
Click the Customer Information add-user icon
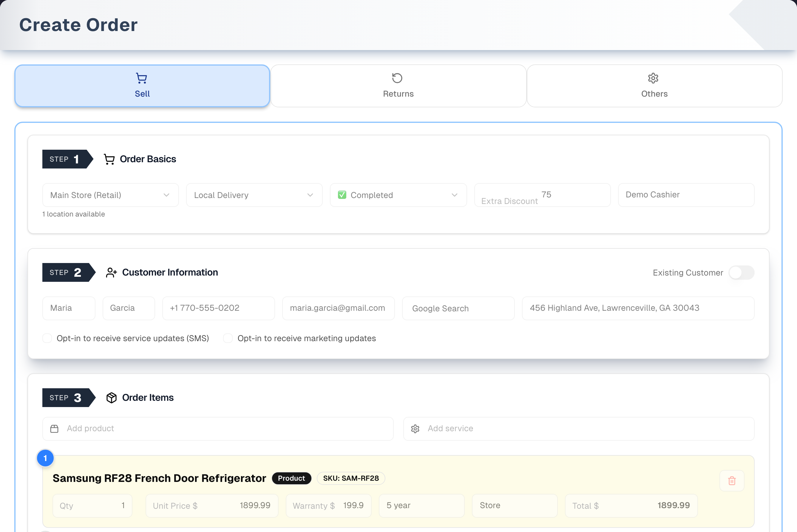tap(111, 273)
